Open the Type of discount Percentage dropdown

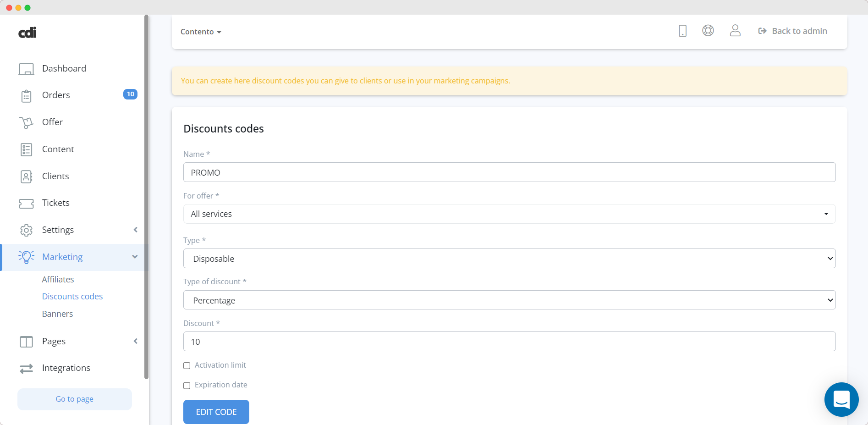[509, 300]
